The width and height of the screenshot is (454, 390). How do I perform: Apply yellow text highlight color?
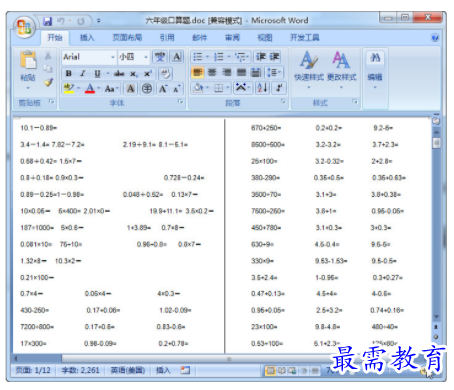(x=69, y=89)
